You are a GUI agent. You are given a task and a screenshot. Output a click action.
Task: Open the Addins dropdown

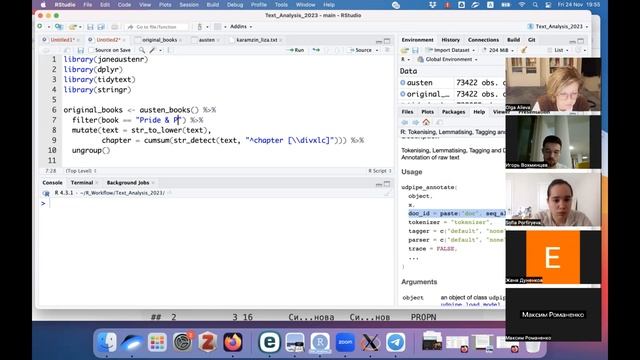(241, 27)
